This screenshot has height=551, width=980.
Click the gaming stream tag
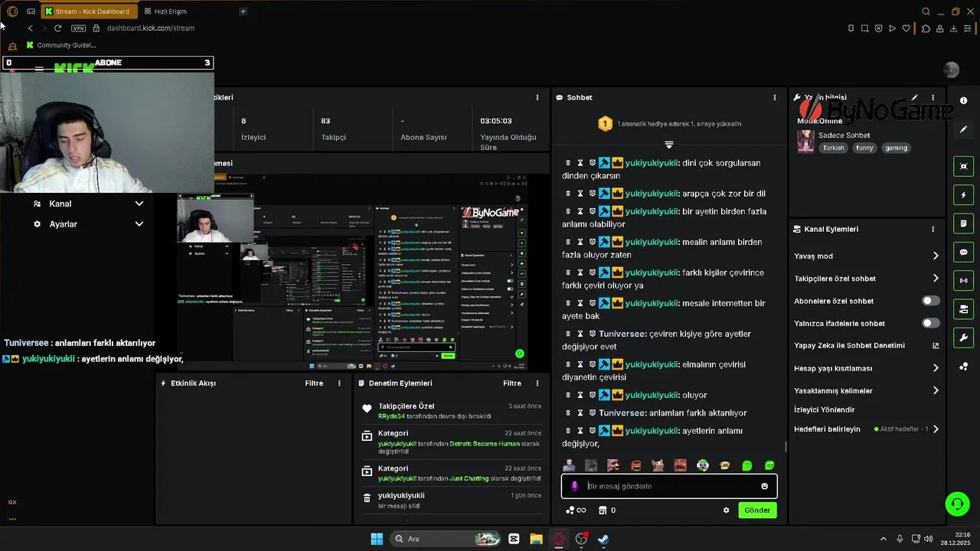[x=896, y=148]
